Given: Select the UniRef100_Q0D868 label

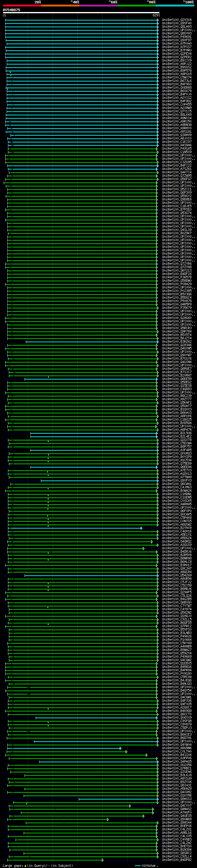Looking at the screenshot, I should pyautogui.click(x=176, y=88).
